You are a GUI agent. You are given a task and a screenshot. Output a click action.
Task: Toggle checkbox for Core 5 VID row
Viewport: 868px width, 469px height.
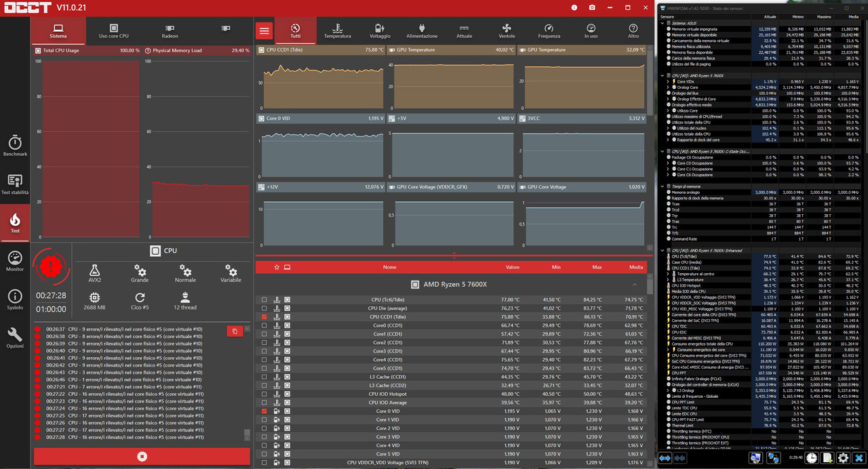264,454
